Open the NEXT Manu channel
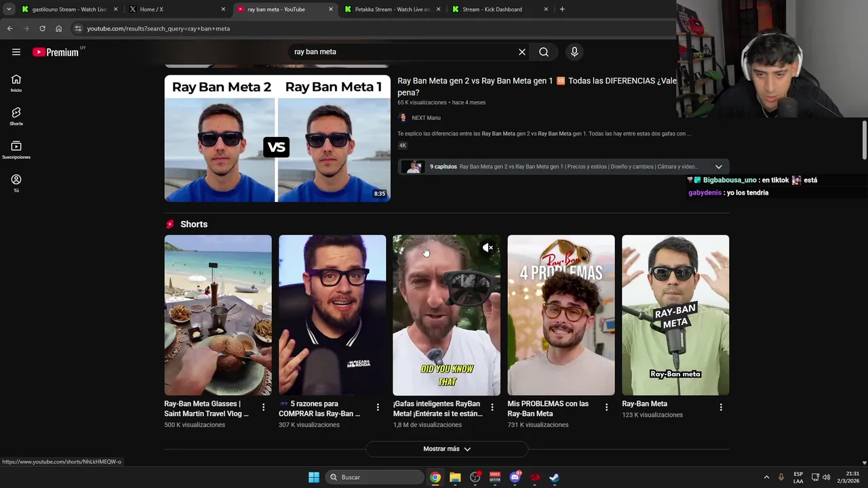This screenshot has width=868, height=488. coord(426,118)
